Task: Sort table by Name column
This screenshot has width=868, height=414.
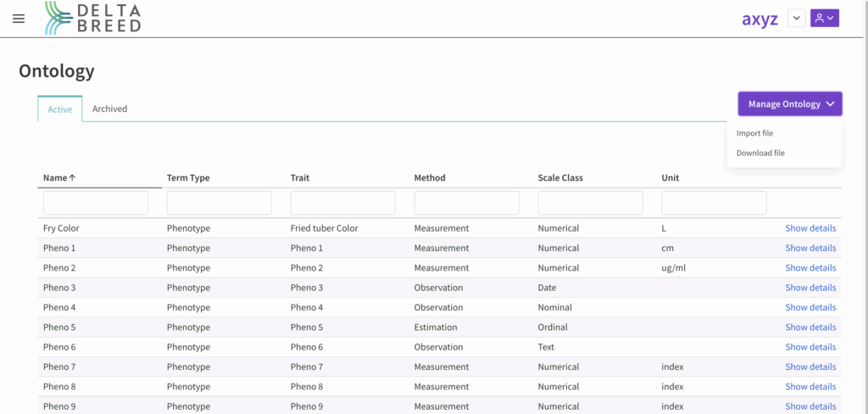Action: pyautogui.click(x=59, y=178)
